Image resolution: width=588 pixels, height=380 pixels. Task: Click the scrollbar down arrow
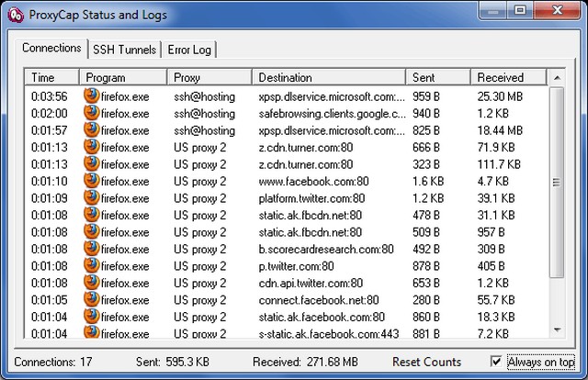pyautogui.click(x=557, y=330)
